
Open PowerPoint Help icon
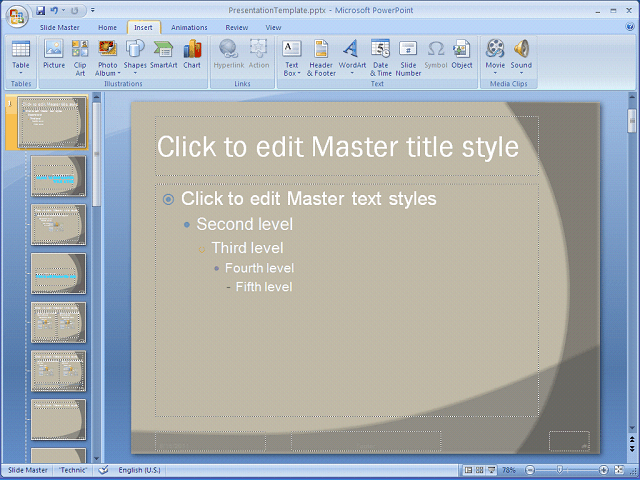[629, 27]
